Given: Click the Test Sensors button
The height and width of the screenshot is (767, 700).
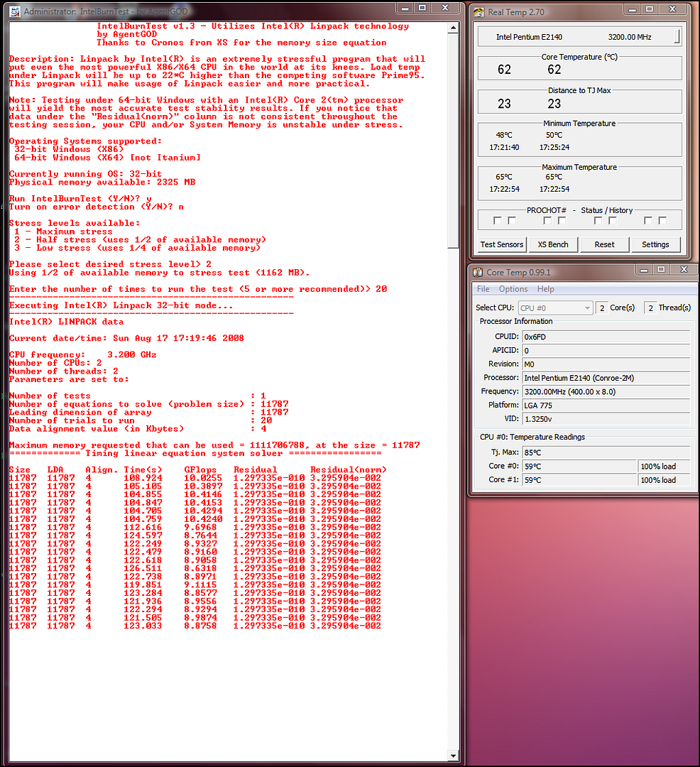Looking at the screenshot, I should [x=501, y=244].
